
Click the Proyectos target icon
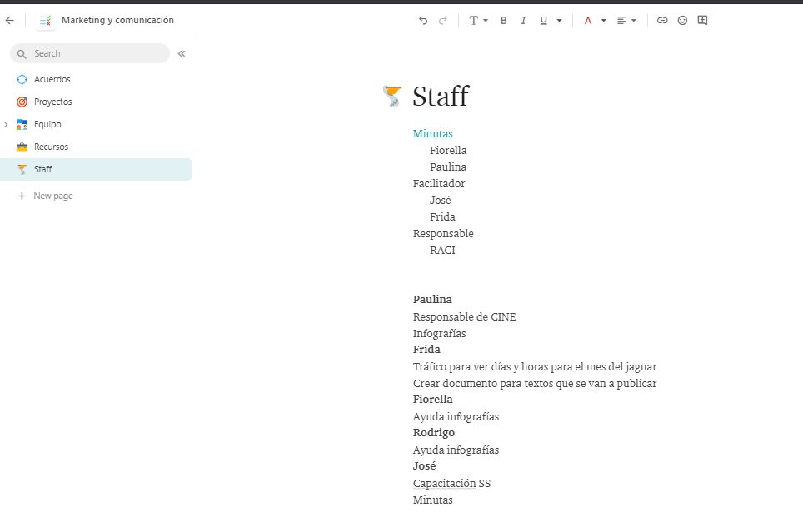[x=22, y=102]
